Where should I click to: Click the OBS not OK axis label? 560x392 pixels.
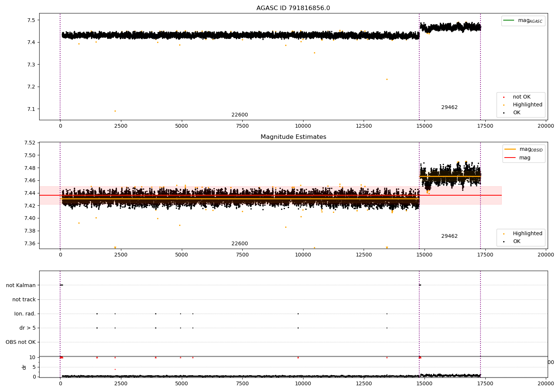[x=21, y=342]
